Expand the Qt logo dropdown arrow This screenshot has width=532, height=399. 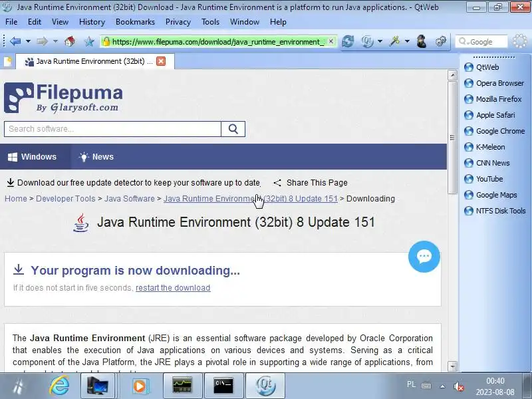pyautogui.click(x=380, y=41)
